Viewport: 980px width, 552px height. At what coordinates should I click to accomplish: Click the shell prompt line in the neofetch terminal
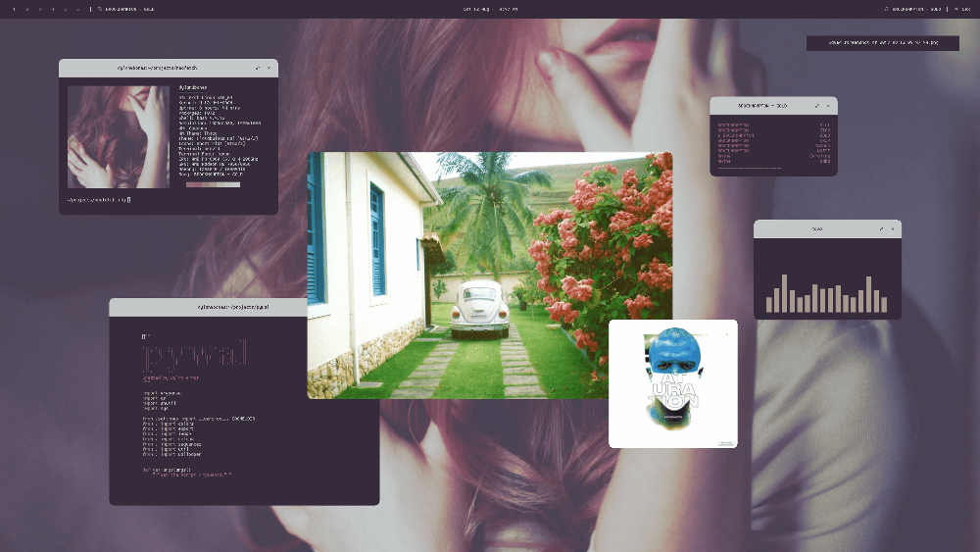coord(99,200)
